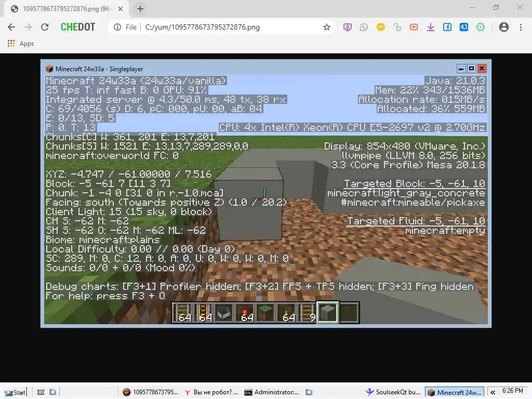Select the powered rail in second hotbar slot
Screen dimensions: 532x399
(203, 313)
